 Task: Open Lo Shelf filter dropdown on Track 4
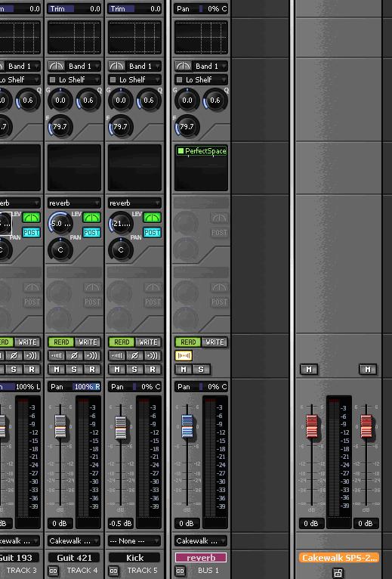tap(74, 80)
